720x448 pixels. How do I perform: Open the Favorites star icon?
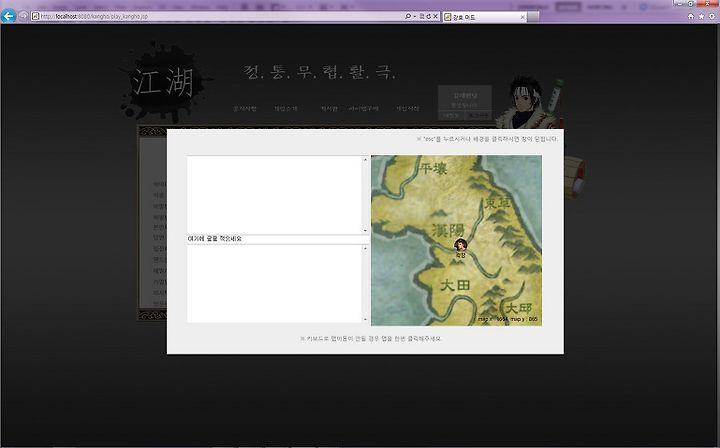[701, 17]
